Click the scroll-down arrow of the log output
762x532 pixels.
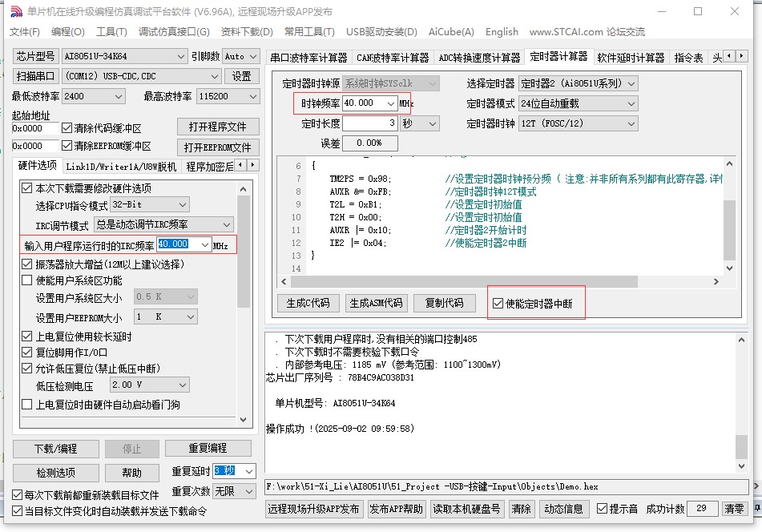click(743, 467)
